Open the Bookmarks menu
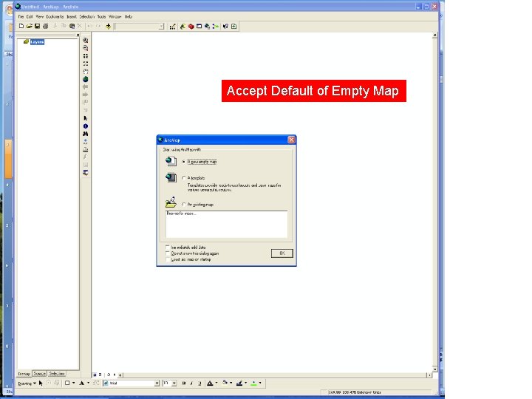 pos(55,16)
